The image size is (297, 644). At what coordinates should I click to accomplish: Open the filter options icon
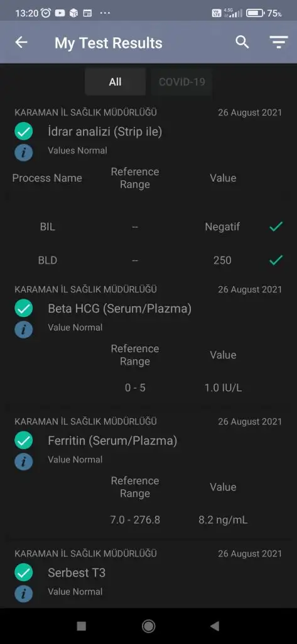tap(279, 42)
